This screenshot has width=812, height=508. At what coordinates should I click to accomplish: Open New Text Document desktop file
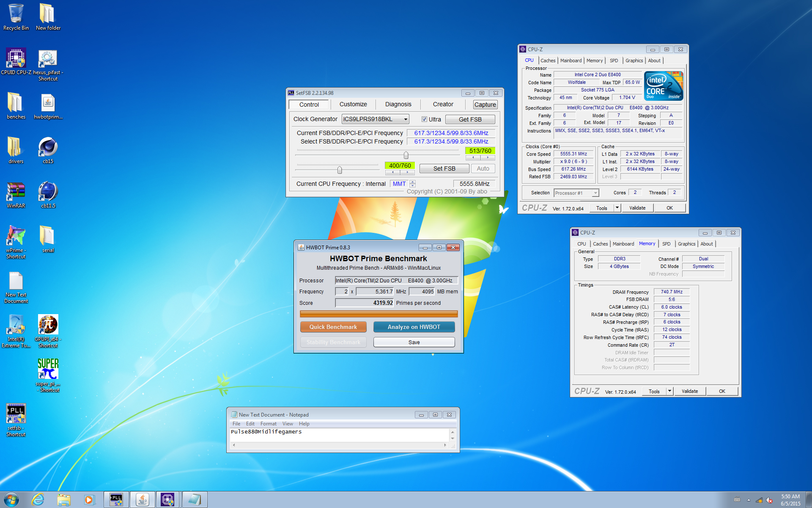[16, 287]
